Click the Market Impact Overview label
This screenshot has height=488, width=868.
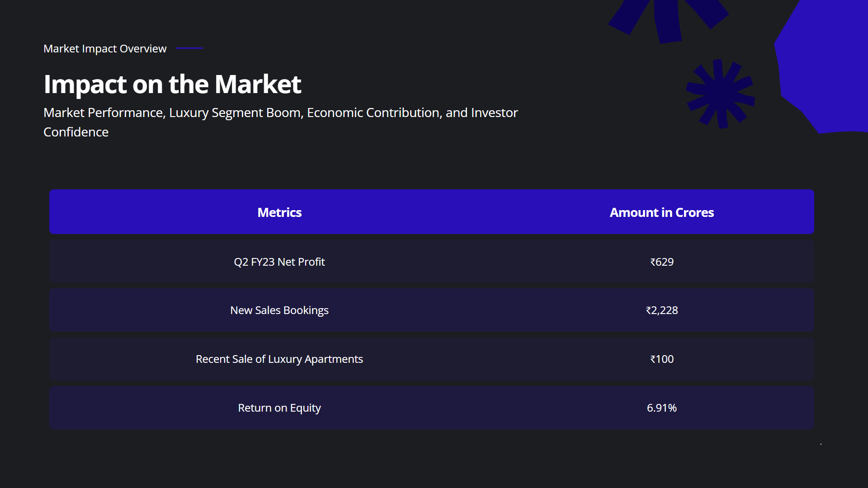[105, 48]
